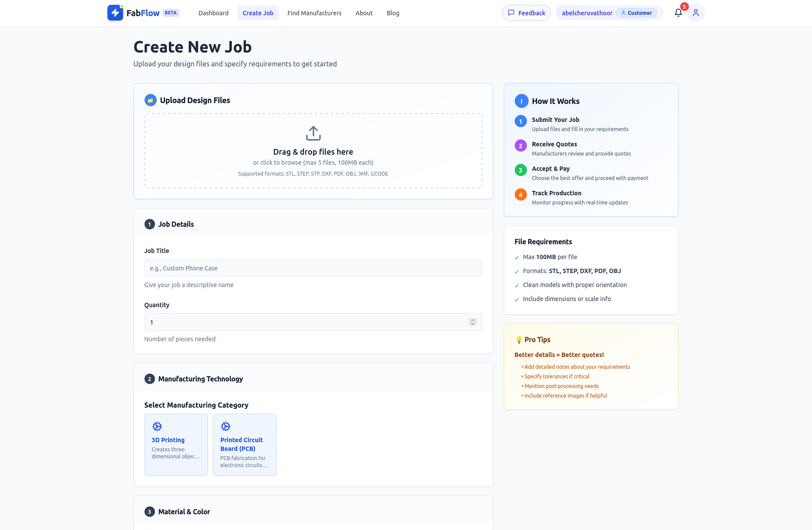Click the folder icon beside Upload Design Files
Image resolution: width=812 pixels, height=530 pixels.
(150, 100)
